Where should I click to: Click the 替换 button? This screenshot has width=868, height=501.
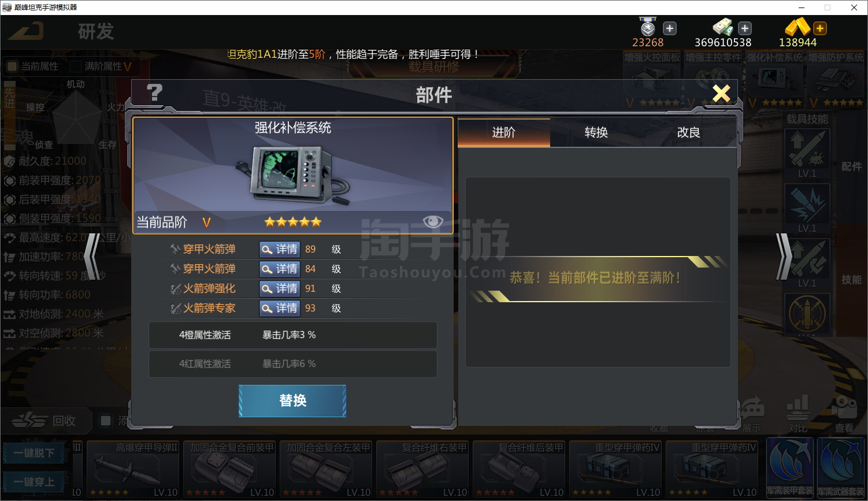[292, 400]
